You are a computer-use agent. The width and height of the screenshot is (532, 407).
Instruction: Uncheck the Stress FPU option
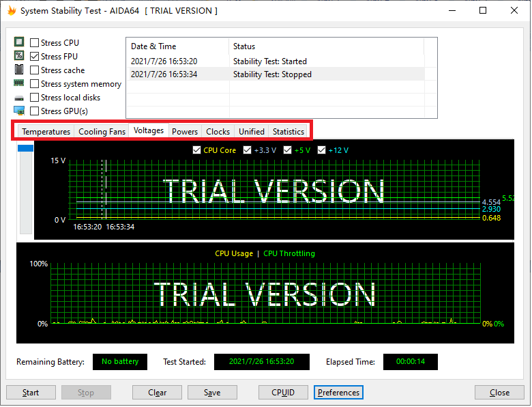point(35,57)
